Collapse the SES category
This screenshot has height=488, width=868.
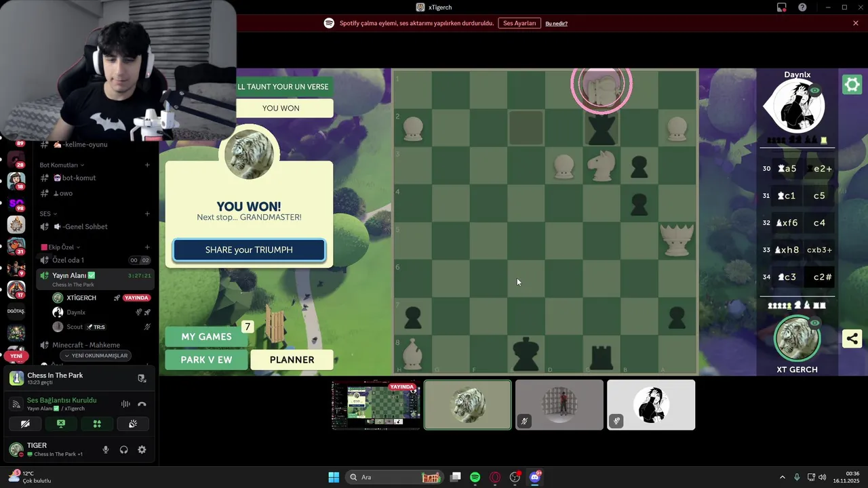point(48,213)
